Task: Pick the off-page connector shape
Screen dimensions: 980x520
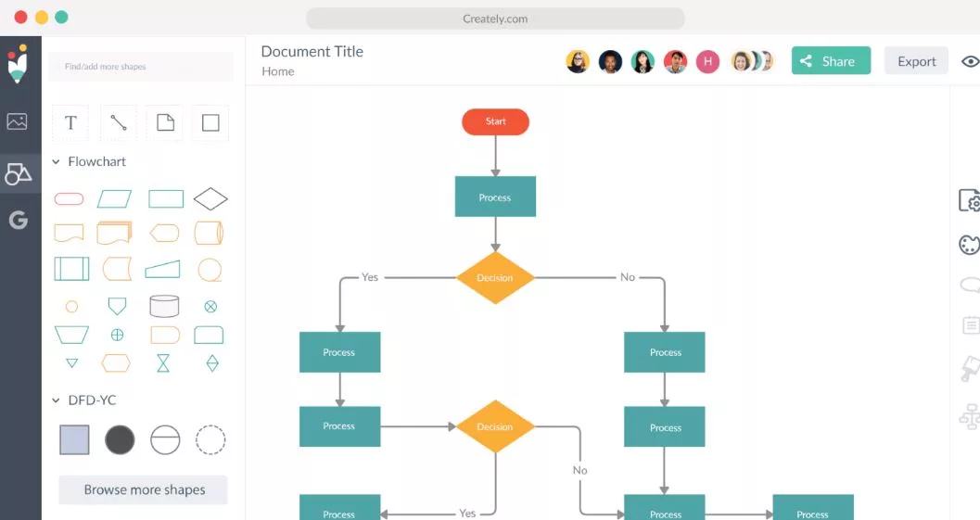Action: coord(117,306)
